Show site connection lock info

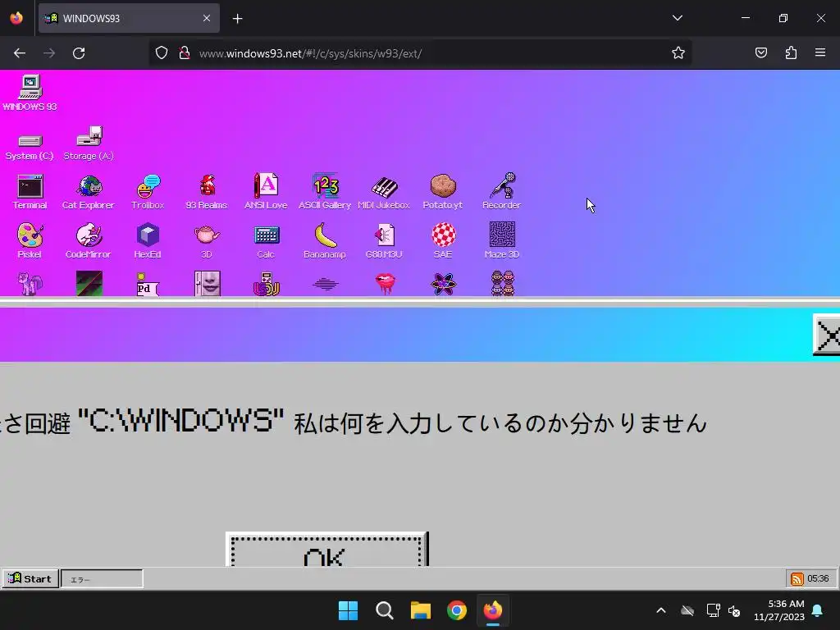pos(185,52)
